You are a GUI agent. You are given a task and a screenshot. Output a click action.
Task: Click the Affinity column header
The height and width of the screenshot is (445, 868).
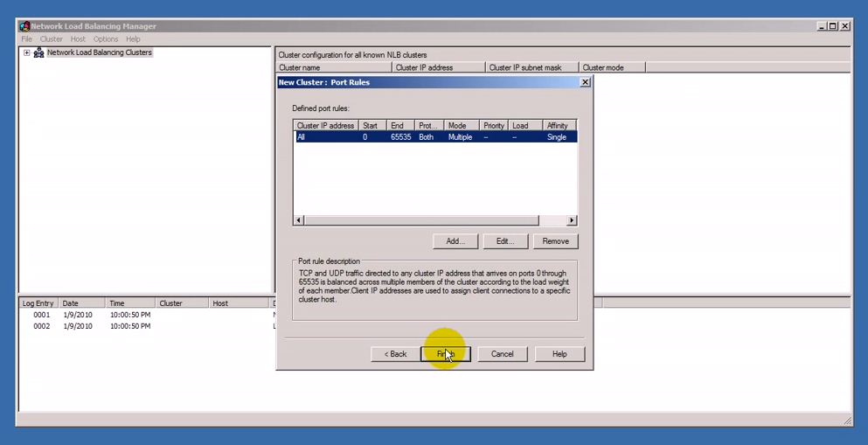[x=559, y=126]
